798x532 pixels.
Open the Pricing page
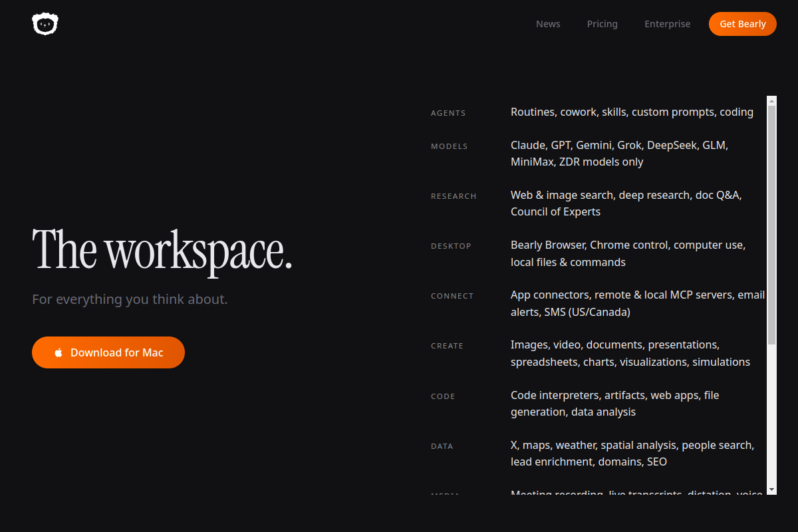[602, 24]
